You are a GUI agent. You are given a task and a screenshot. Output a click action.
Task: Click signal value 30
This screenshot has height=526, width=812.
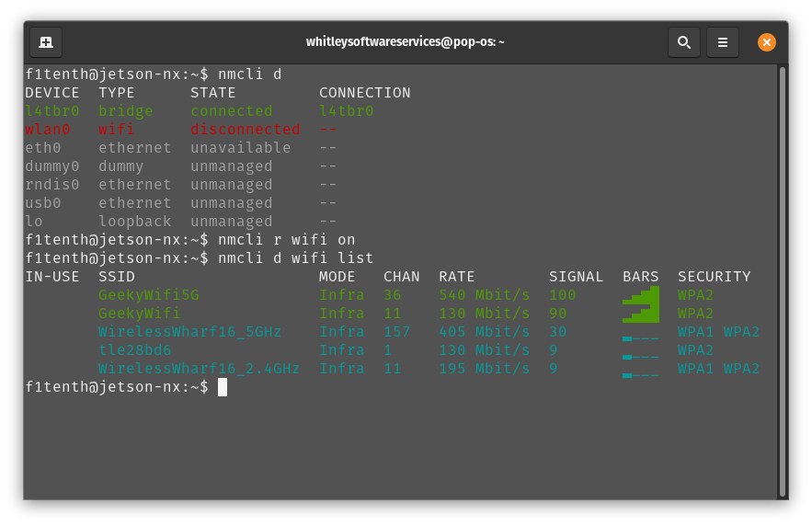pos(557,332)
